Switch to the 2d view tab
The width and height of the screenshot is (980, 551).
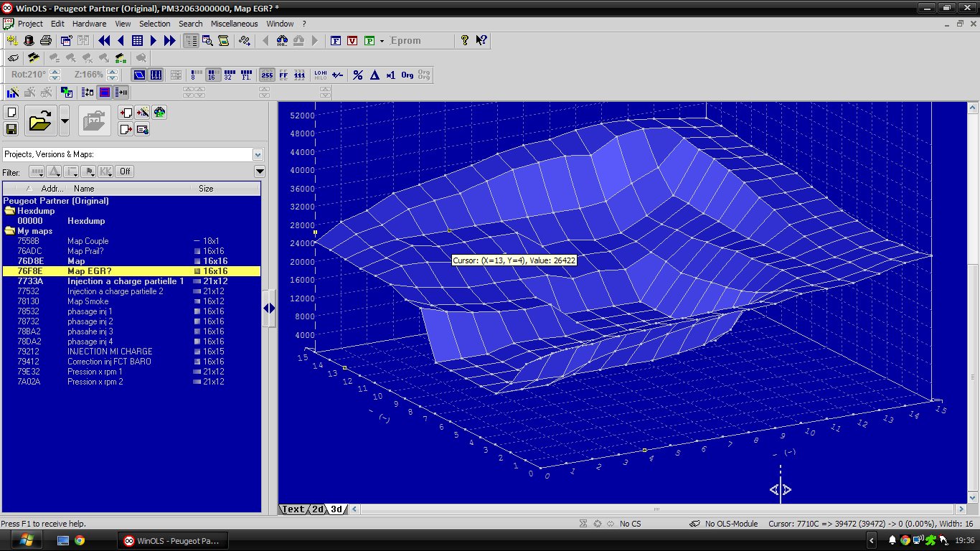click(317, 509)
